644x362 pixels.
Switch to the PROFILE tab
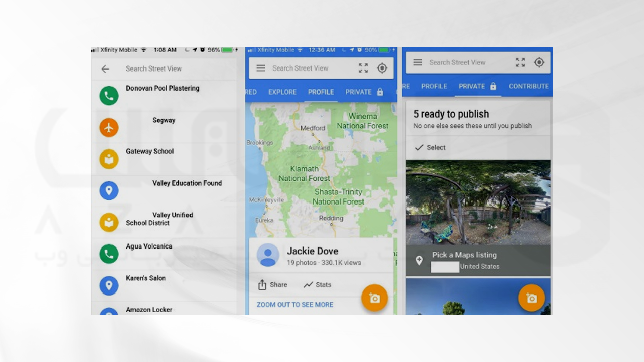320,92
